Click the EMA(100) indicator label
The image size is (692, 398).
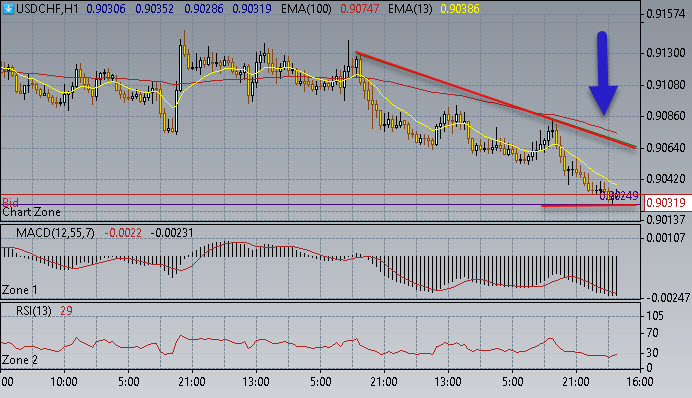(306, 9)
